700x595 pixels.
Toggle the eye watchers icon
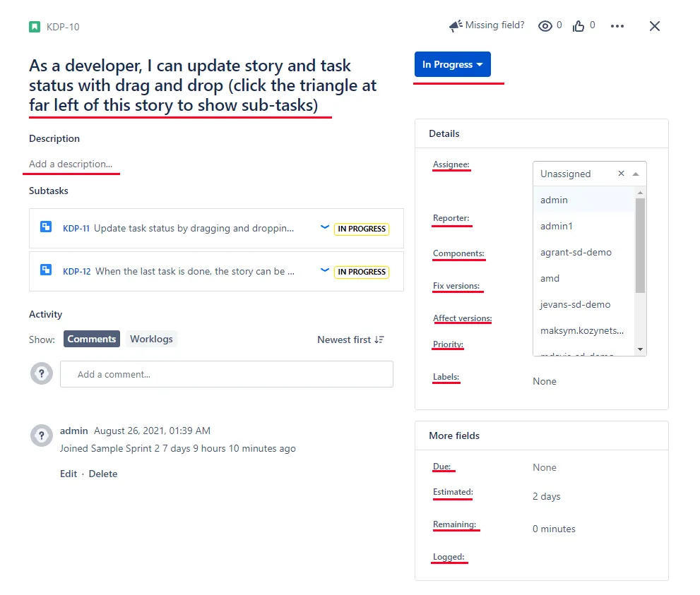click(x=545, y=26)
